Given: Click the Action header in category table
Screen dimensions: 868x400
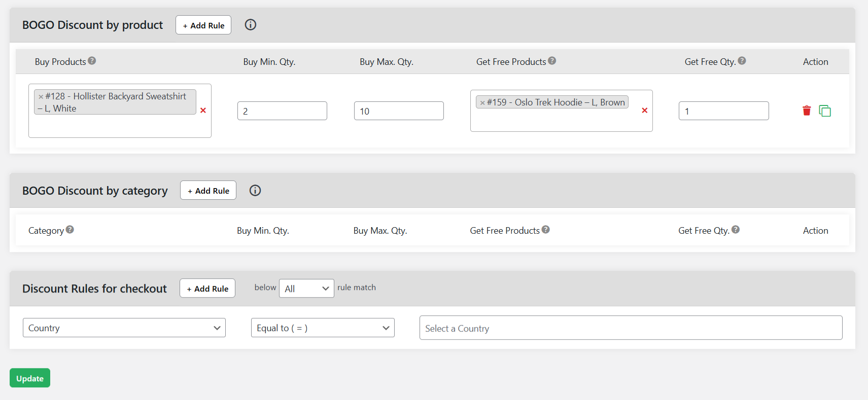Looking at the screenshot, I should coord(815,230).
